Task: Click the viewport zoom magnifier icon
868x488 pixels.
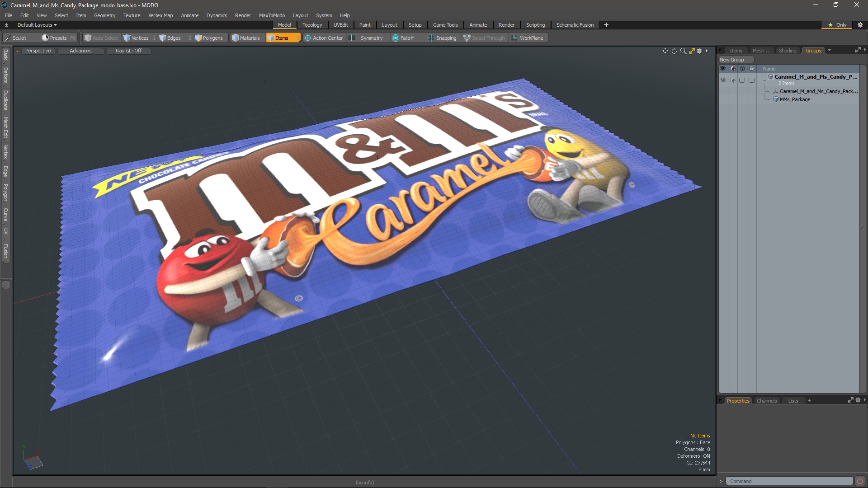Action: [683, 51]
